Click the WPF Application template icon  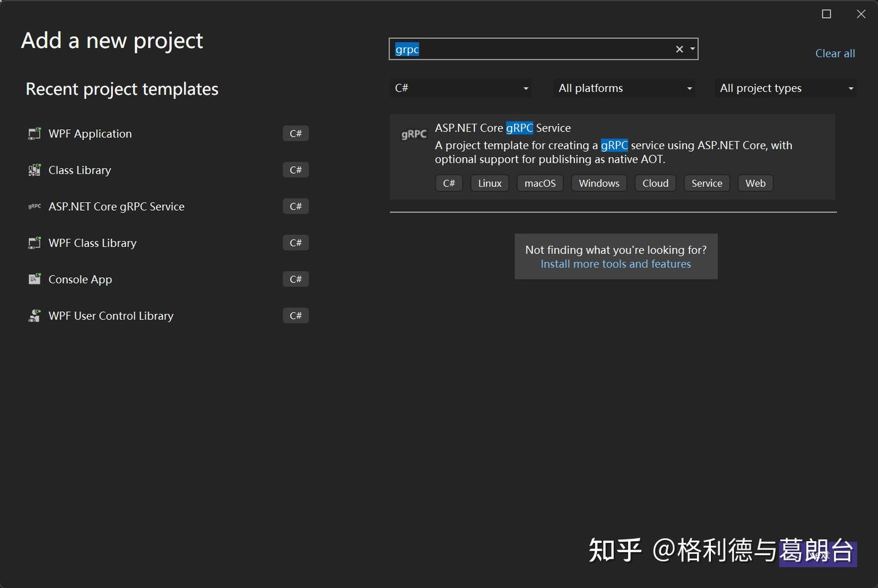click(x=35, y=133)
